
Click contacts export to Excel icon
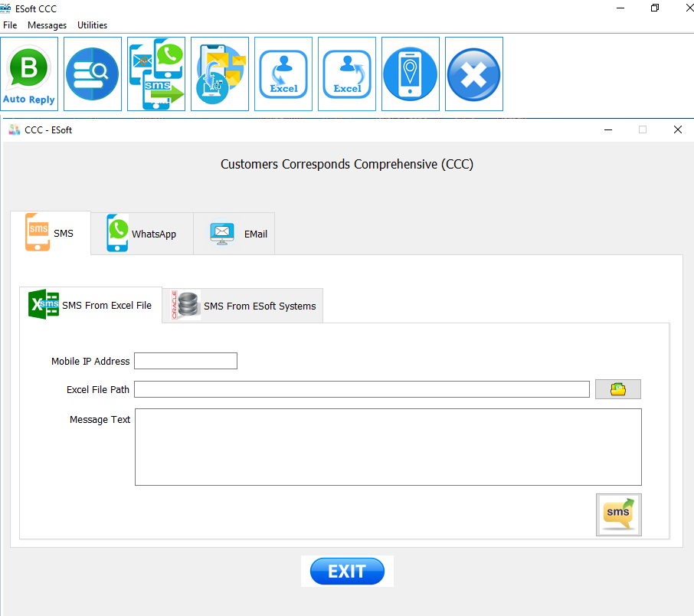pyautogui.click(x=347, y=74)
